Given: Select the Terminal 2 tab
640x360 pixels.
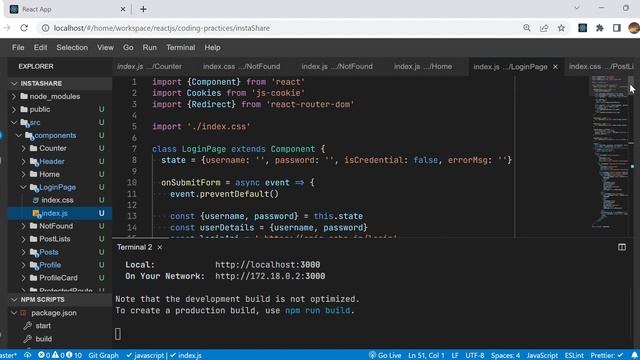Looking at the screenshot, I should pos(134,247).
